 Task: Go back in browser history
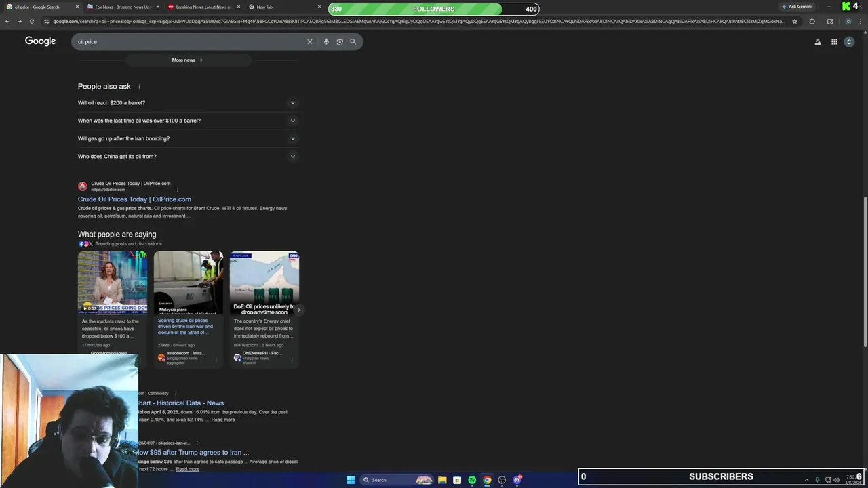[x=7, y=21]
